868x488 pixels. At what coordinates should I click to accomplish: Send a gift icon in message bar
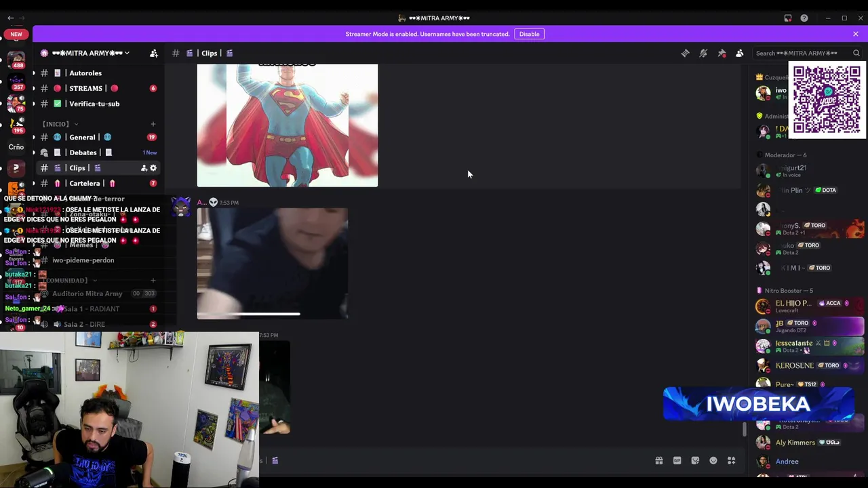[x=658, y=461]
